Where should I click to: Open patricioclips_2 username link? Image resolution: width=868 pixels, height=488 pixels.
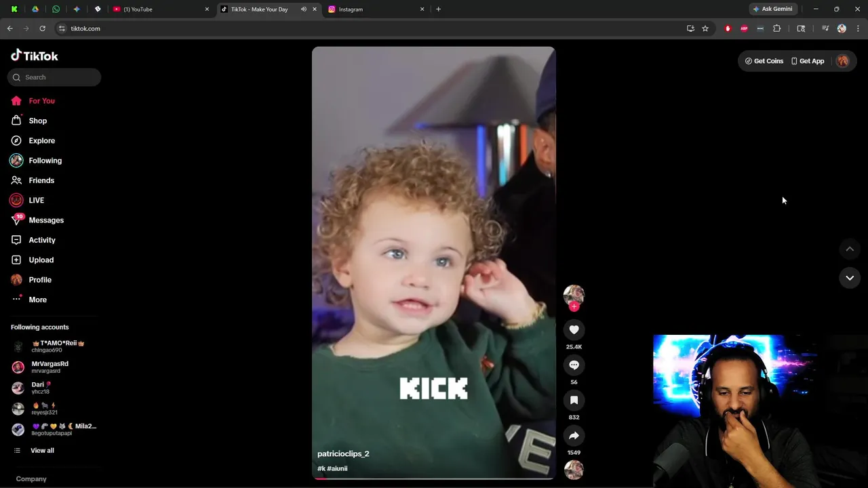click(x=343, y=453)
